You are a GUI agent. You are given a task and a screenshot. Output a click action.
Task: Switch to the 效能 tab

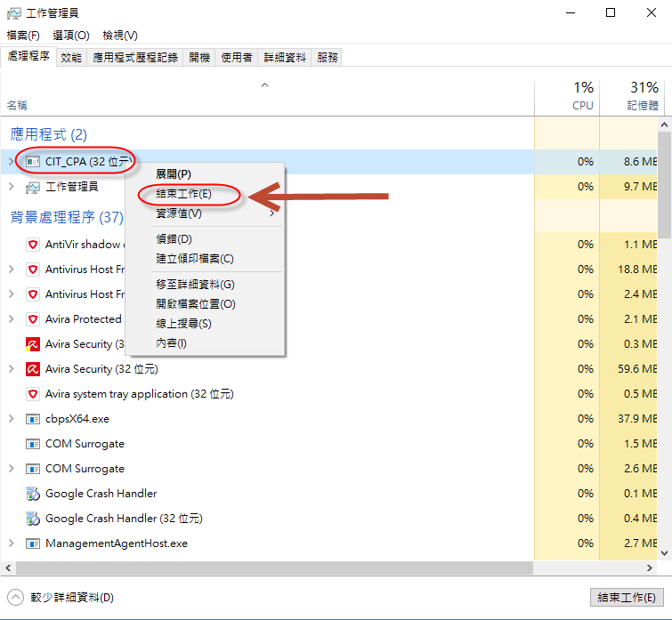point(71,57)
